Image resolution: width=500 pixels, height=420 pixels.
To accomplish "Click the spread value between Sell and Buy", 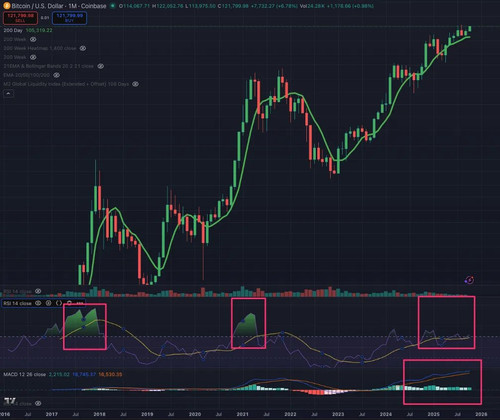I will (x=45, y=18).
